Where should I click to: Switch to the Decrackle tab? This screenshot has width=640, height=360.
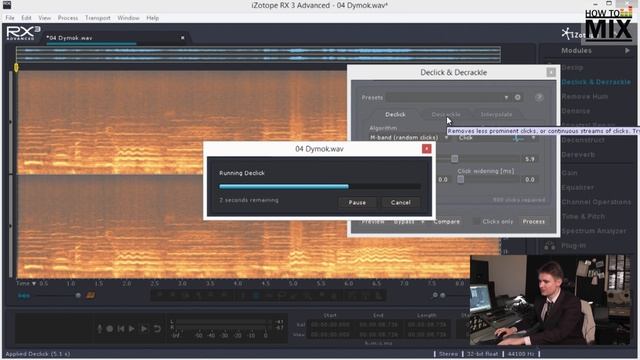click(x=446, y=115)
